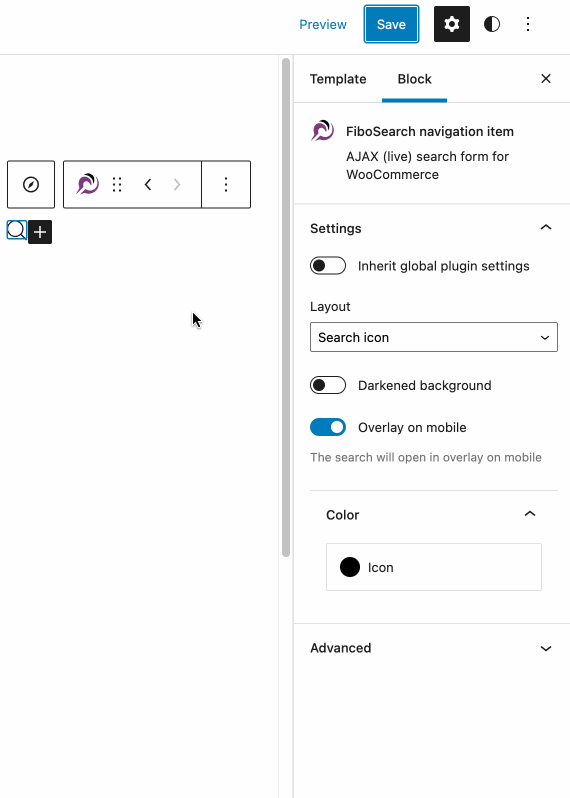Screen dimensions: 570x798
Task: Open block options three-dot menu in toolbar
Action: pos(226,184)
